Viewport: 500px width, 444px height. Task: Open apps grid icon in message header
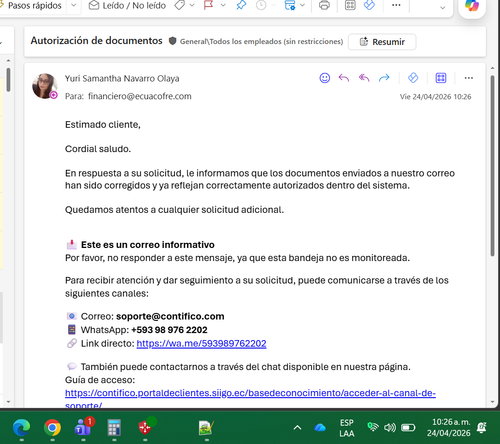(441, 78)
